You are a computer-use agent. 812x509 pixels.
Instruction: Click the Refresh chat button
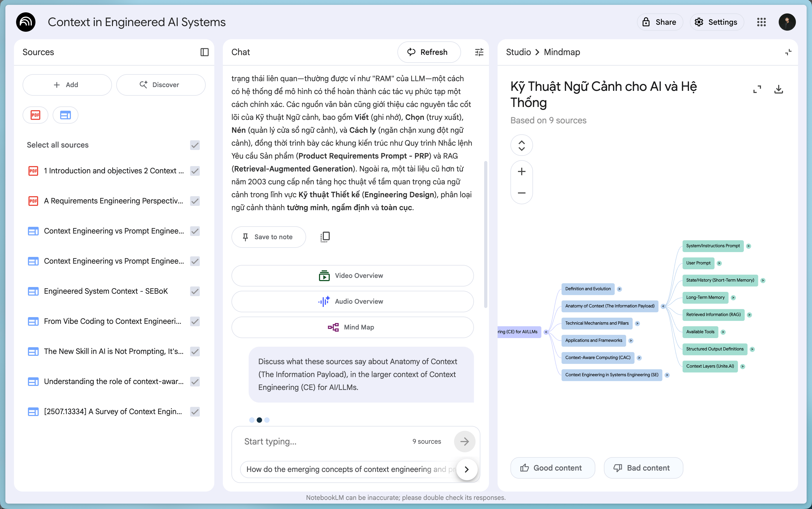429,52
